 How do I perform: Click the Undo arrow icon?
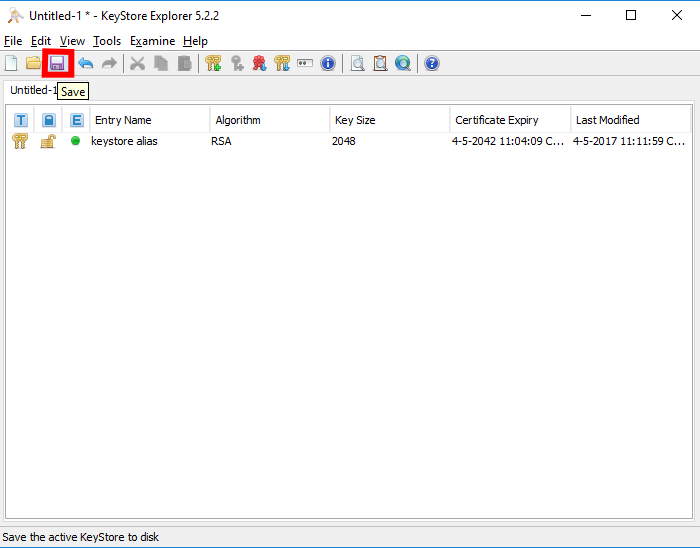pos(85,63)
